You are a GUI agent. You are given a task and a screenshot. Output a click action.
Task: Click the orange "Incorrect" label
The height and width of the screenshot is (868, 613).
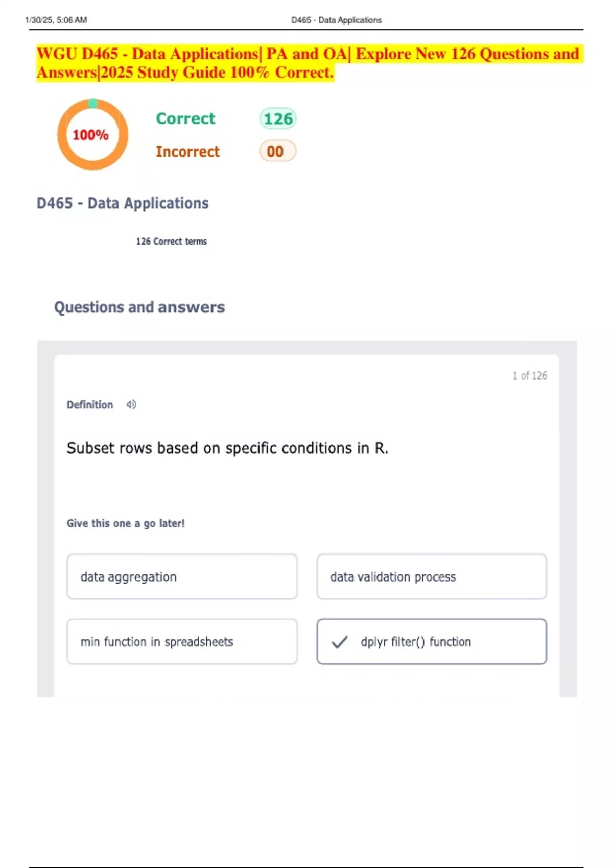click(187, 152)
